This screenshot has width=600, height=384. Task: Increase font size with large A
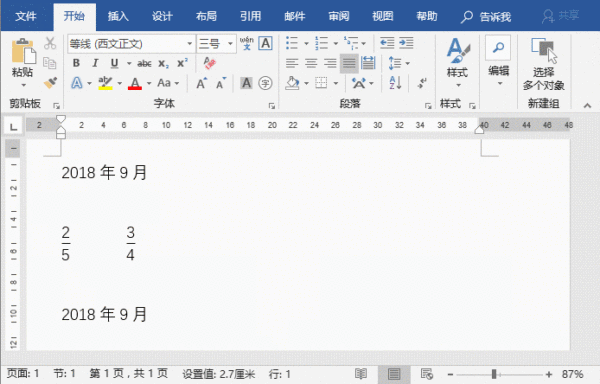point(202,83)
